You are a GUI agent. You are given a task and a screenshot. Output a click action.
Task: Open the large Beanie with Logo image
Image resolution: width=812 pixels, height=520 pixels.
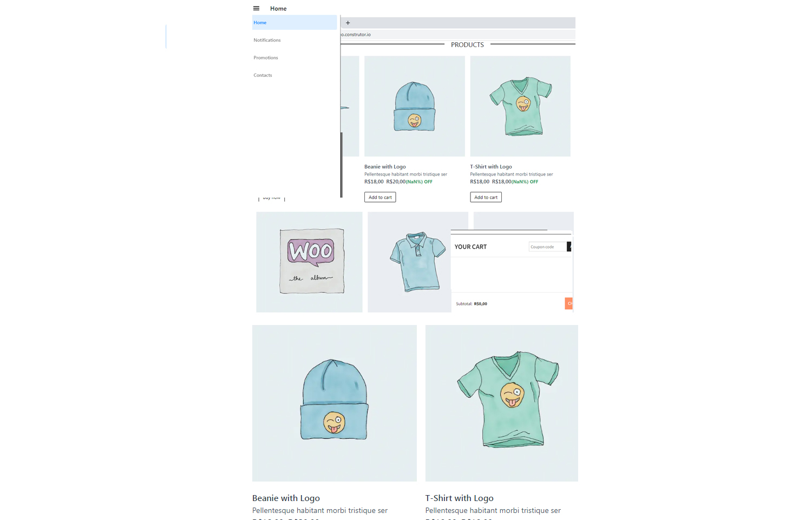point(335,403)
